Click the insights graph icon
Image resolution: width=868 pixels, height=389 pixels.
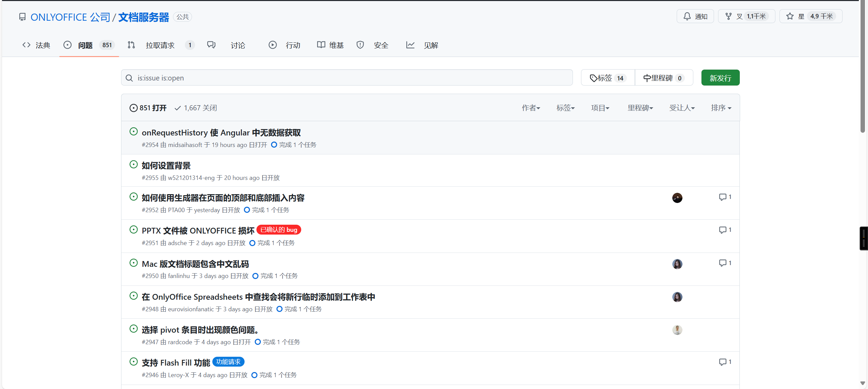point(410,45)
